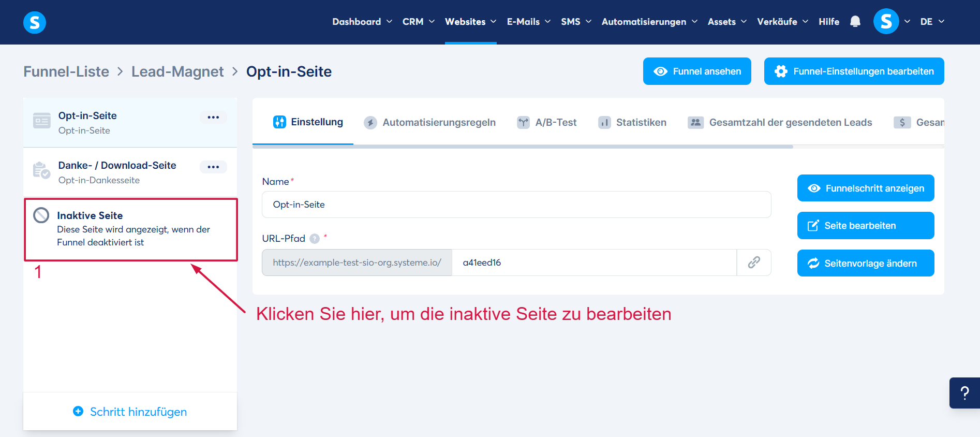Go to Lead-Magnet breadcrumb

tap(177, 71)
